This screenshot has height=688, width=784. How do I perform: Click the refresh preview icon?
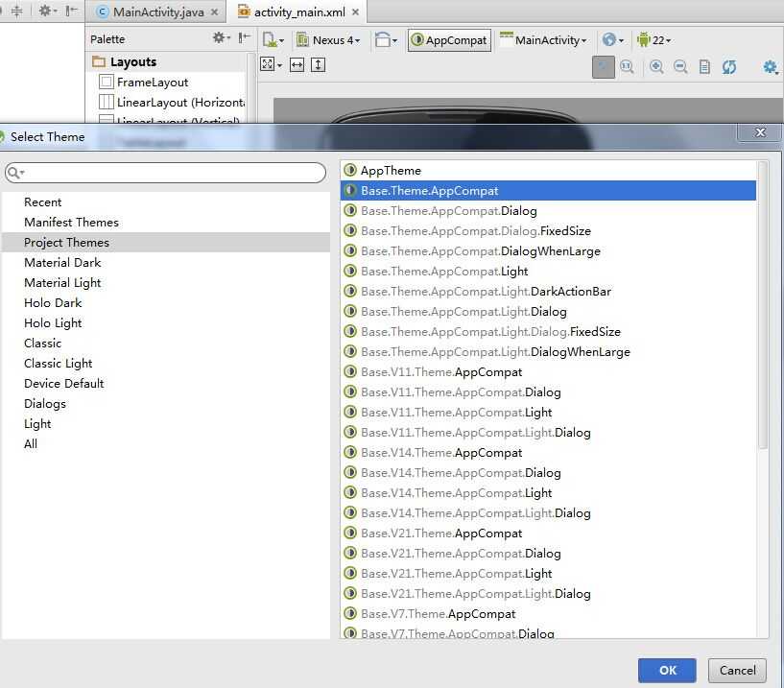(729, 67)
